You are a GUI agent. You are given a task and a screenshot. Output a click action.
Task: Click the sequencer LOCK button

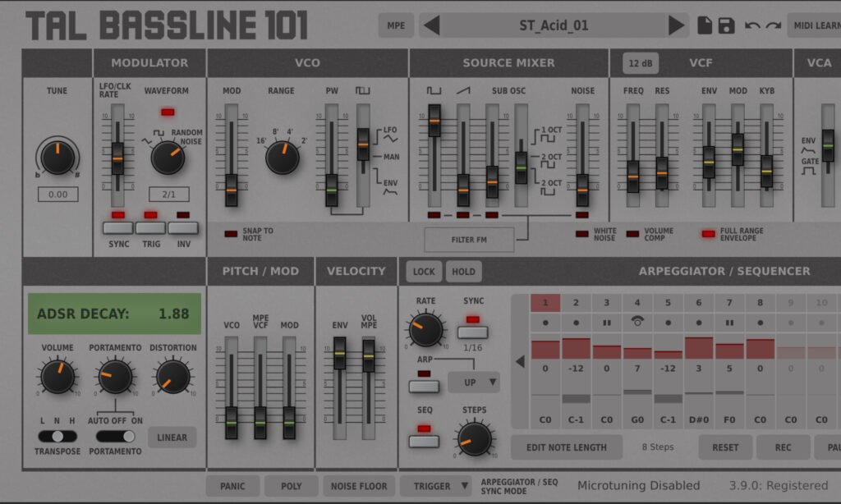(x=424, y=272)
